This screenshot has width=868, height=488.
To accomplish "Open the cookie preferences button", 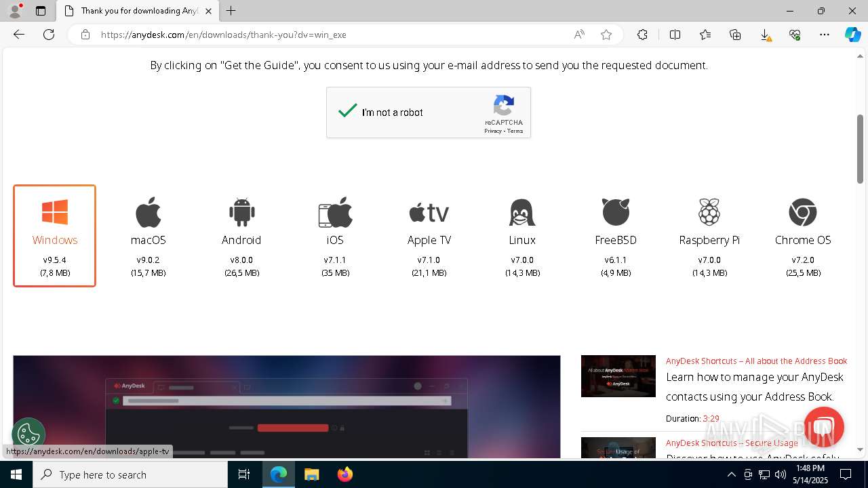I will (28, 434).
